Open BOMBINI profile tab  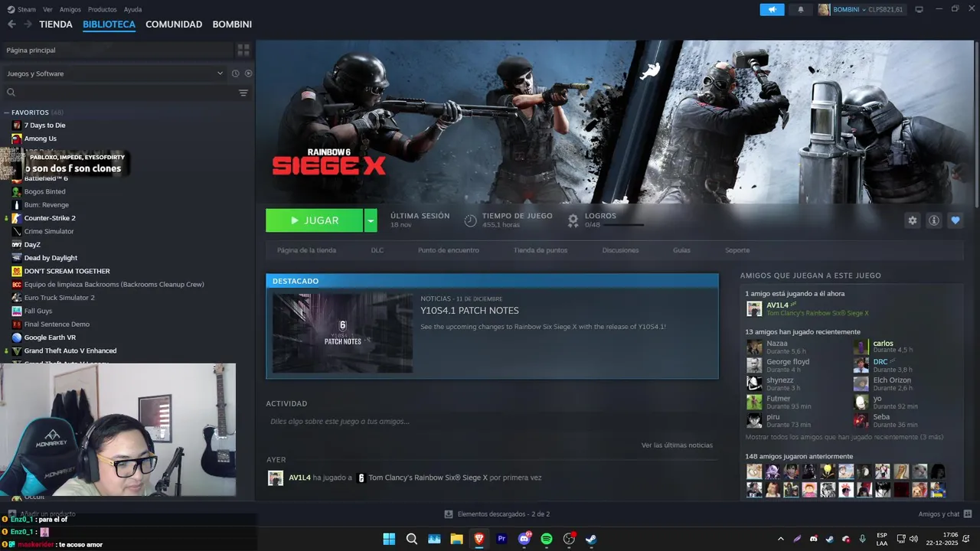(232, 24)
